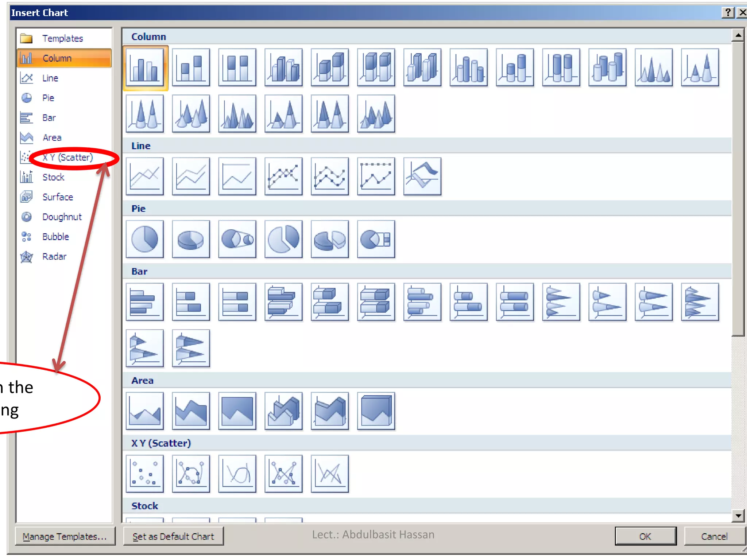
Task: Open Manage Templates dialog
Action: pos(65,536)
